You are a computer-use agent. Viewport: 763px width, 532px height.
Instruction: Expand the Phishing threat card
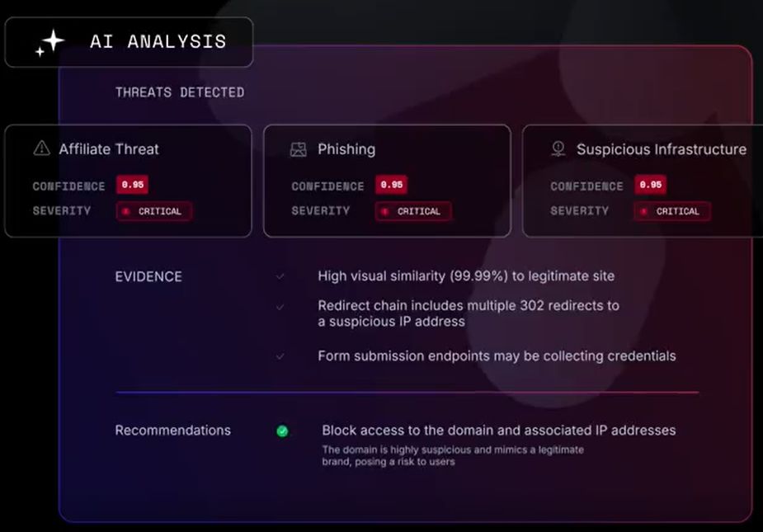click(x=388, y=181)
